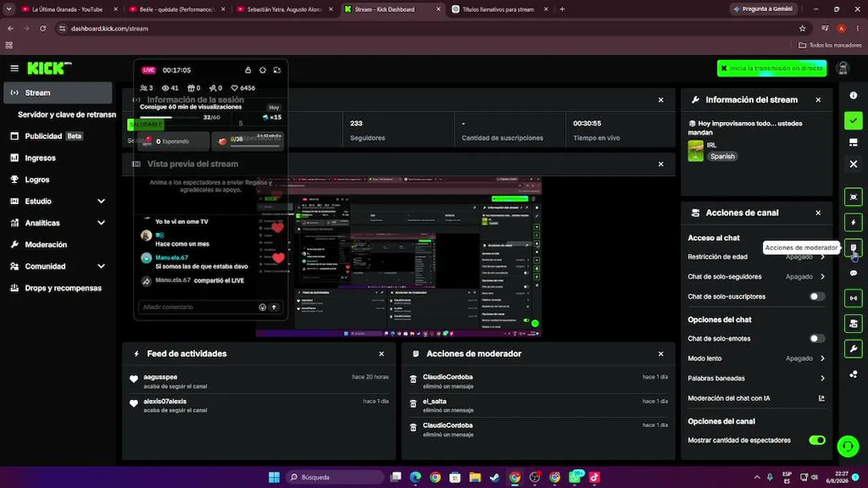This screenshot has width=868, height=488.
Task: Open Modo lento options
Action: tap(756, 359)
